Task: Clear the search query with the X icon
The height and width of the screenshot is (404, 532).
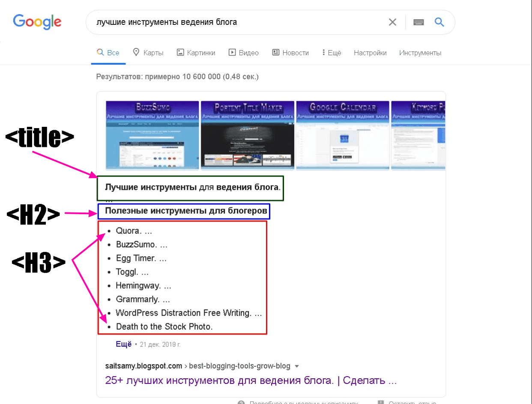Action: pyautogui.click(x=392, y=22)
